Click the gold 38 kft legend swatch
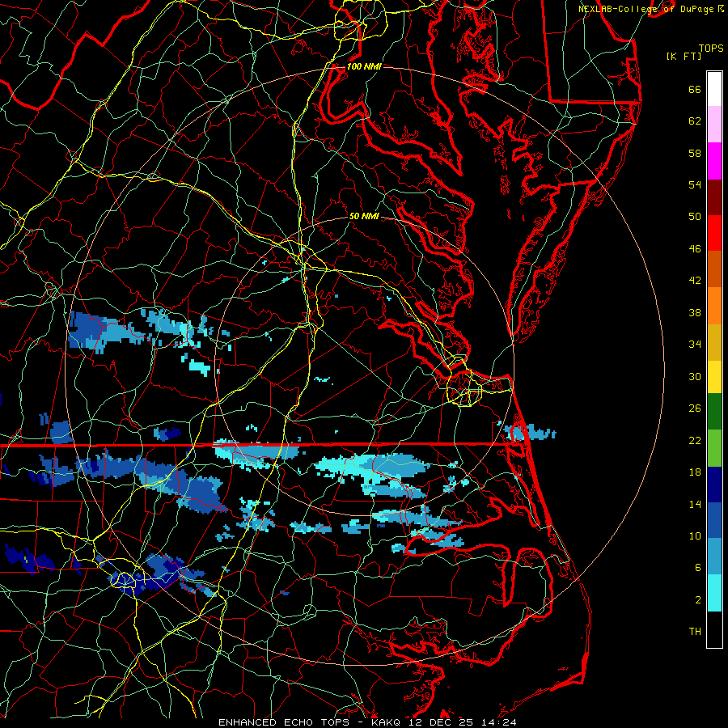 pos(714,342)
